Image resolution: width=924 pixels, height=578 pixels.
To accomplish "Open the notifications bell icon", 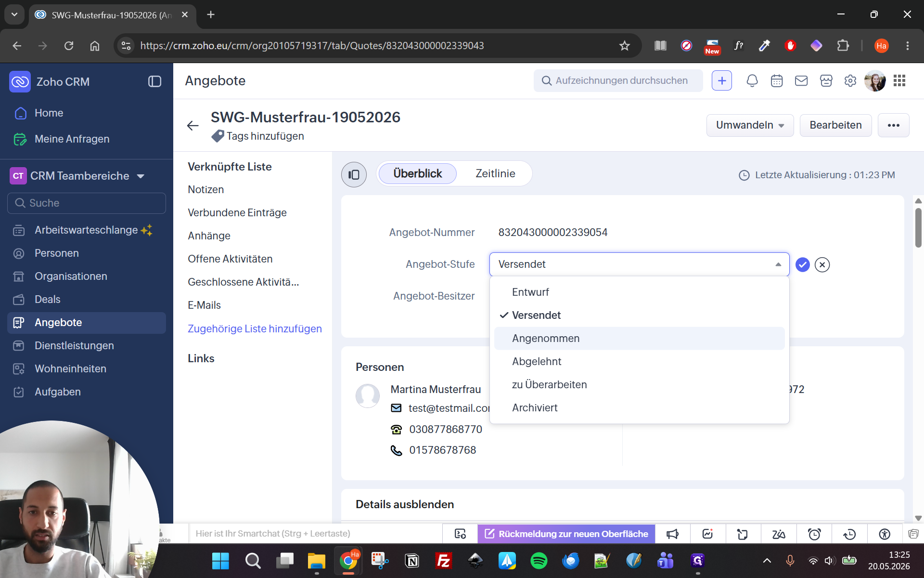I will pos(752,81).
